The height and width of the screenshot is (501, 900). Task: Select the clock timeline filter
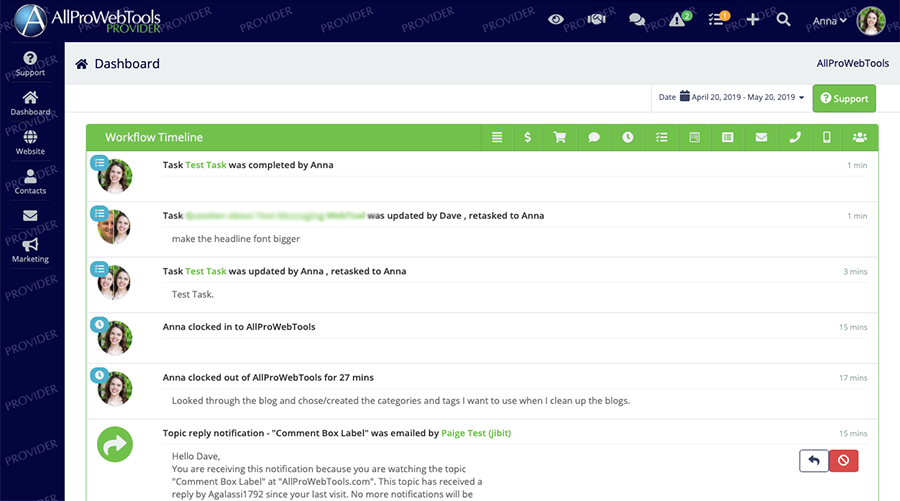coord(627,137)
